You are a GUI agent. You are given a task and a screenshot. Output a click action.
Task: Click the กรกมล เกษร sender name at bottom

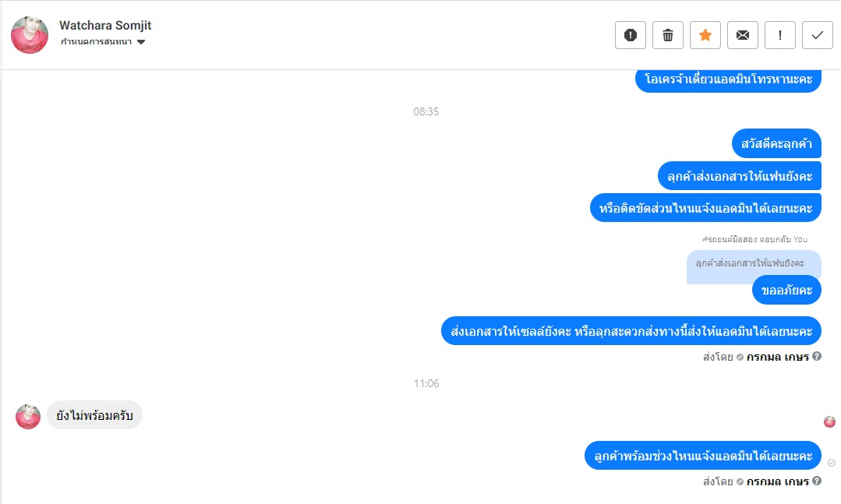(777, 481)
